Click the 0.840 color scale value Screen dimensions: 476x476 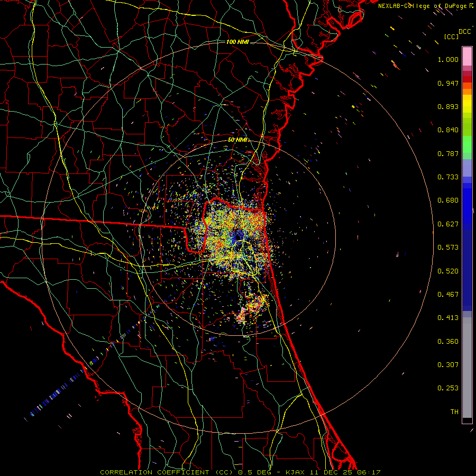[x=448, y=130]
